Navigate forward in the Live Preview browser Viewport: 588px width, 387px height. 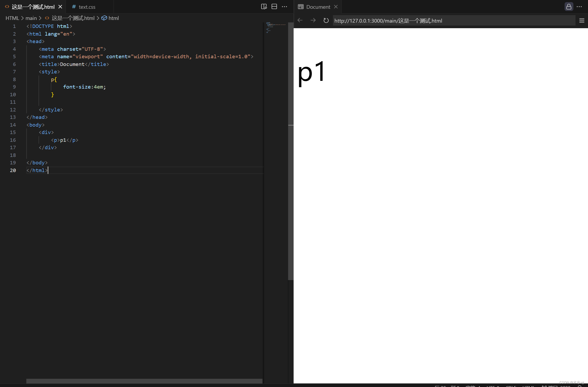coord(313,20)
